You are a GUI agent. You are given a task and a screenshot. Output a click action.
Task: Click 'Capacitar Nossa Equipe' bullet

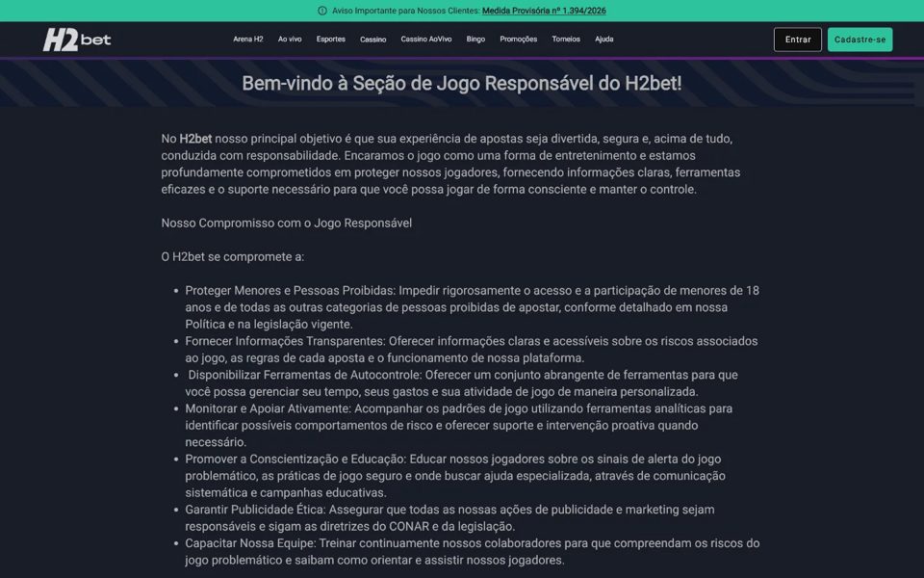(472, 551)
